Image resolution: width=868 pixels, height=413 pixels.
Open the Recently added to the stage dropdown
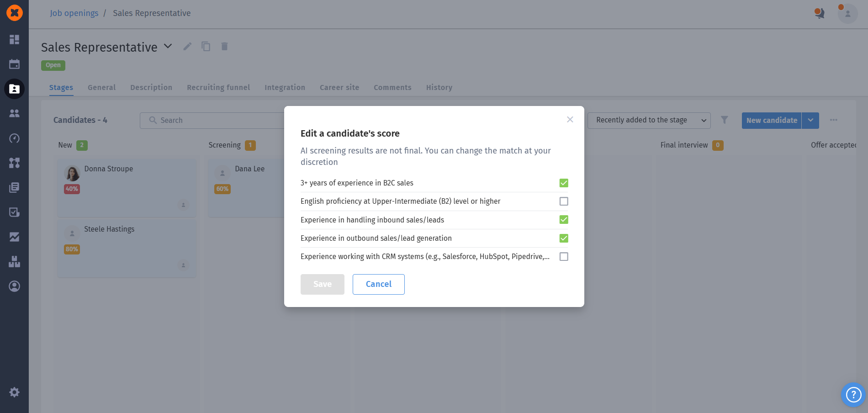coord(649,120)
